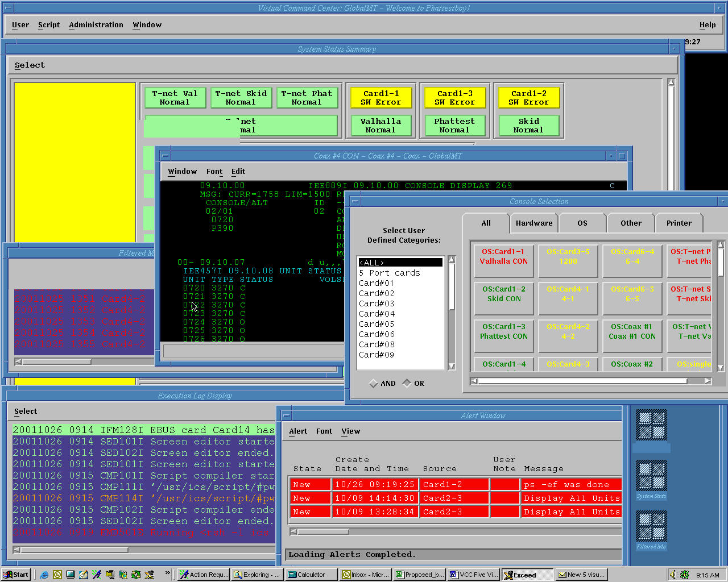Screen dimensions: 728x582
Task: Switch to Action Requ... taskbar button
Action: click(204, 575)
